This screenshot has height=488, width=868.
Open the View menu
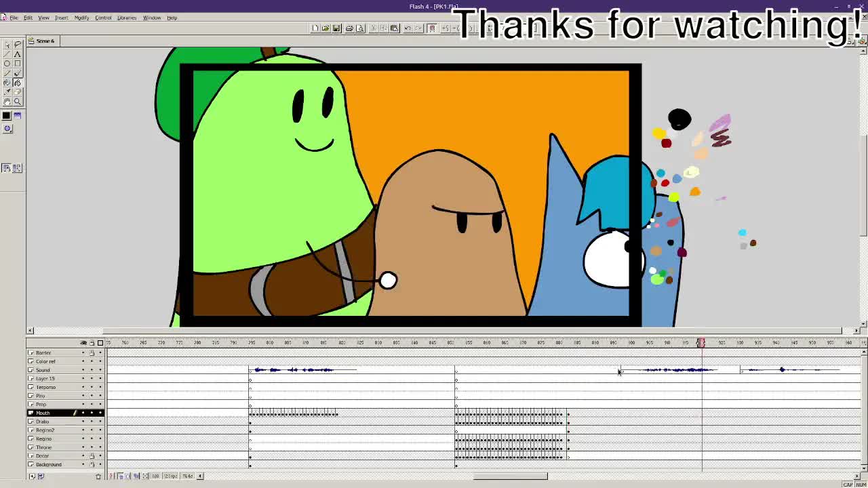(x=43, y=18)
